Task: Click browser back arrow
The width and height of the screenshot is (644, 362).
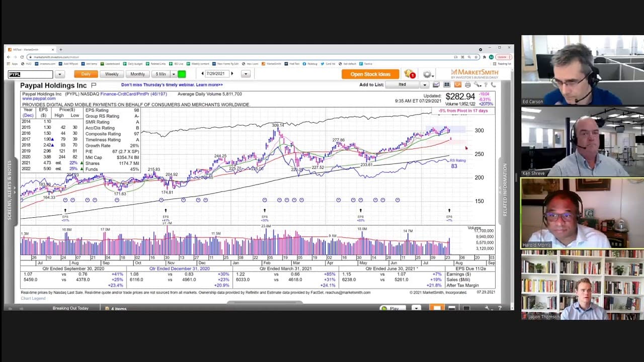Action: 9,57
